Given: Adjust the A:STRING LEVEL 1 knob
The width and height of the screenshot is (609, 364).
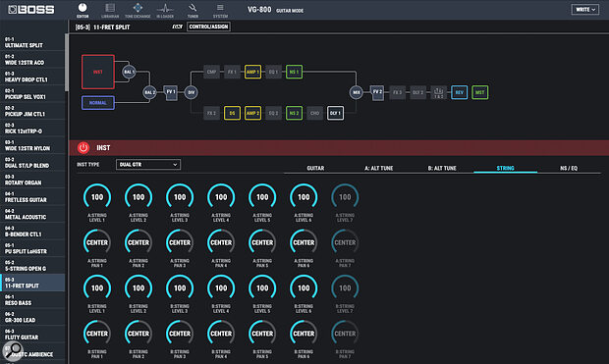Looking at the screenshot, I should pyautogui.click(x=97, y=197).
